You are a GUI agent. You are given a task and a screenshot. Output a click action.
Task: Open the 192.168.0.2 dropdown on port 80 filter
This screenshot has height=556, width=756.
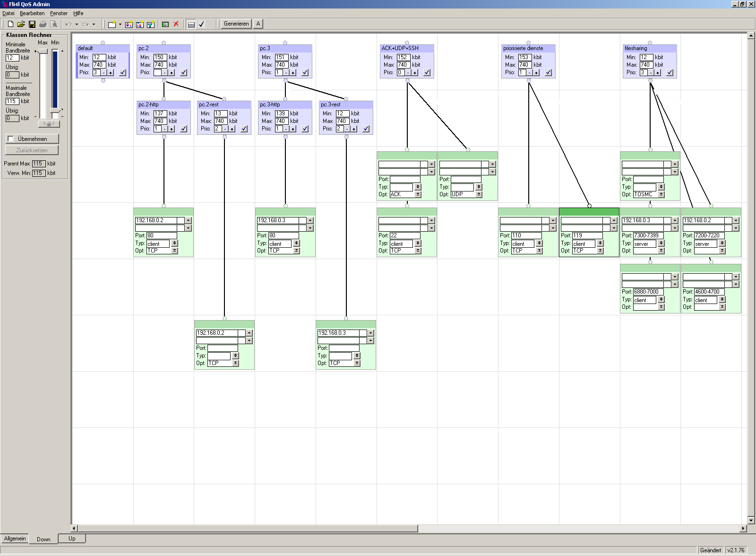tap(188, 221)
